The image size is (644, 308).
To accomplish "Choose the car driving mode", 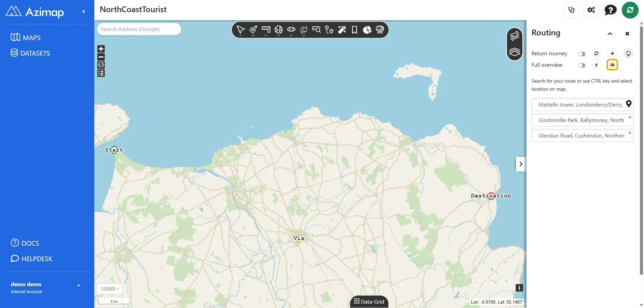I will [x=612, y=65].
